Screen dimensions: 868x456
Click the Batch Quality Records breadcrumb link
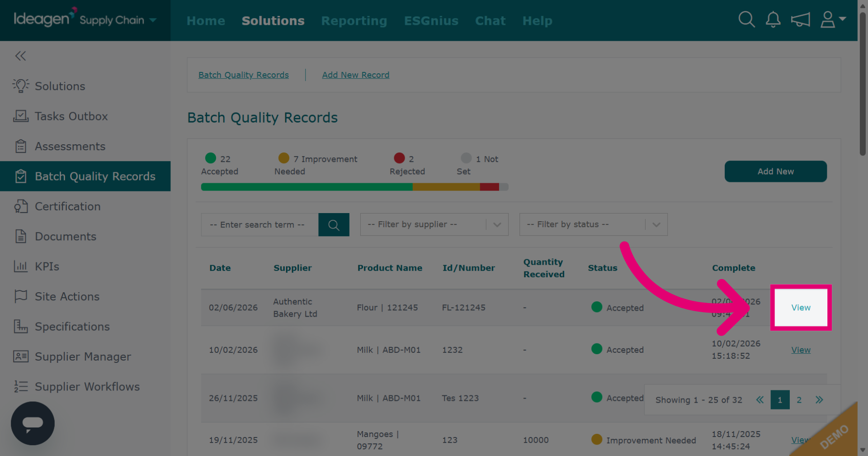(x=244, y=75)
